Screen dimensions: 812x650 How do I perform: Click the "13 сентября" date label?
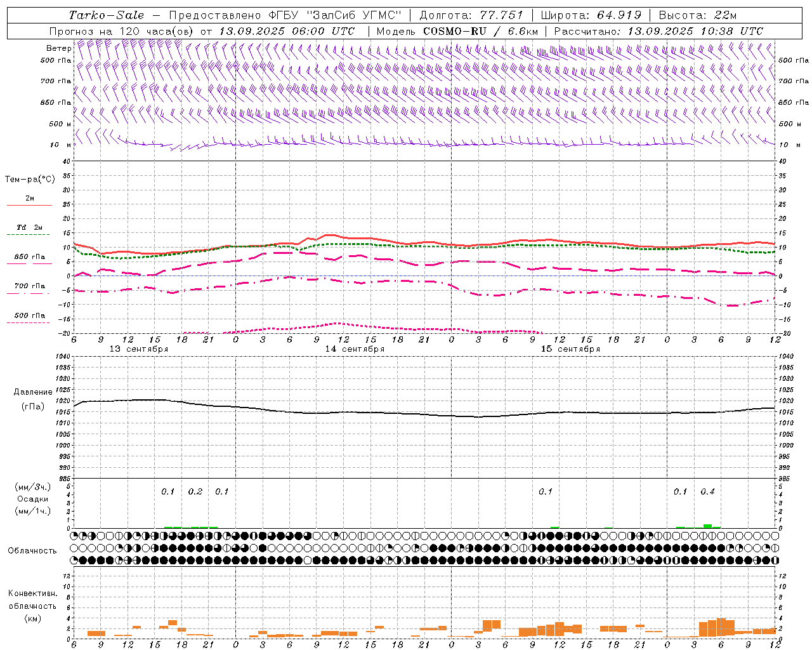click(x=139, y=349)
